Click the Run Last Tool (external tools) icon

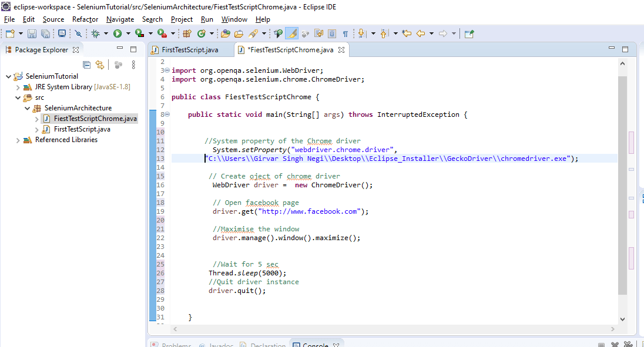[162, 33]
